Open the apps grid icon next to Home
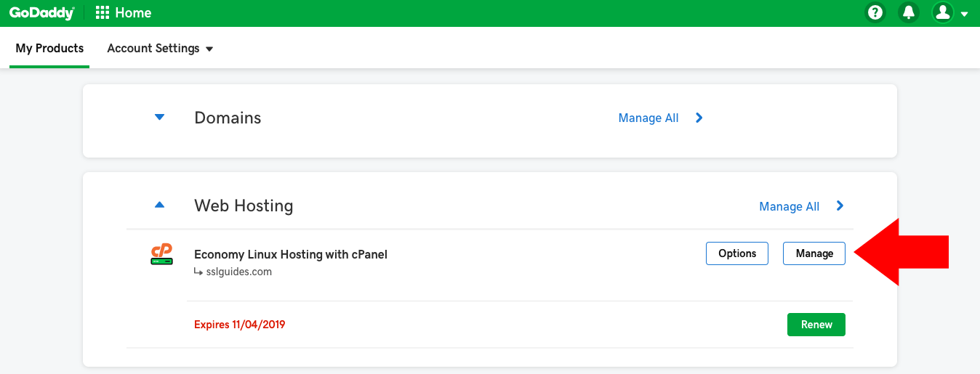 (x=103, y=12)
